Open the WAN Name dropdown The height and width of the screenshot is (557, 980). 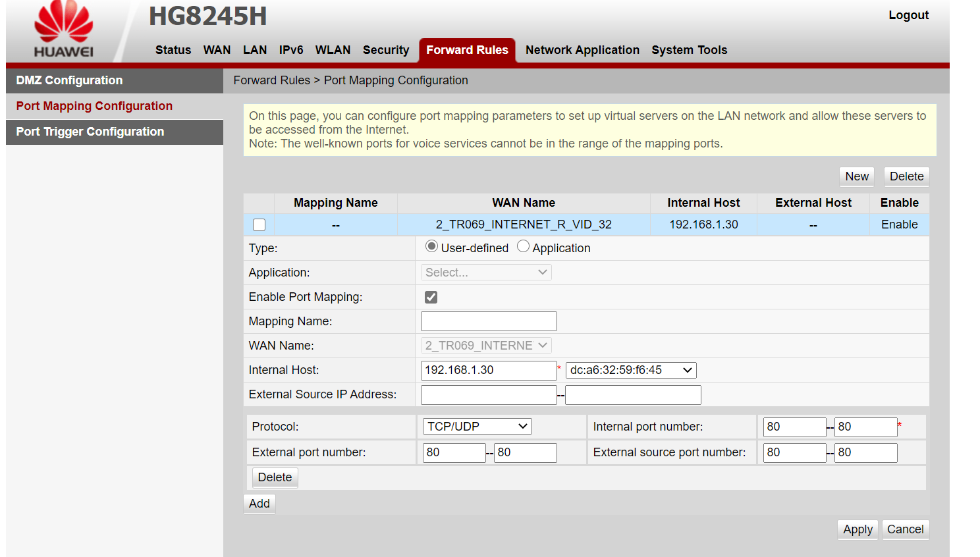(x=486, y=346)
